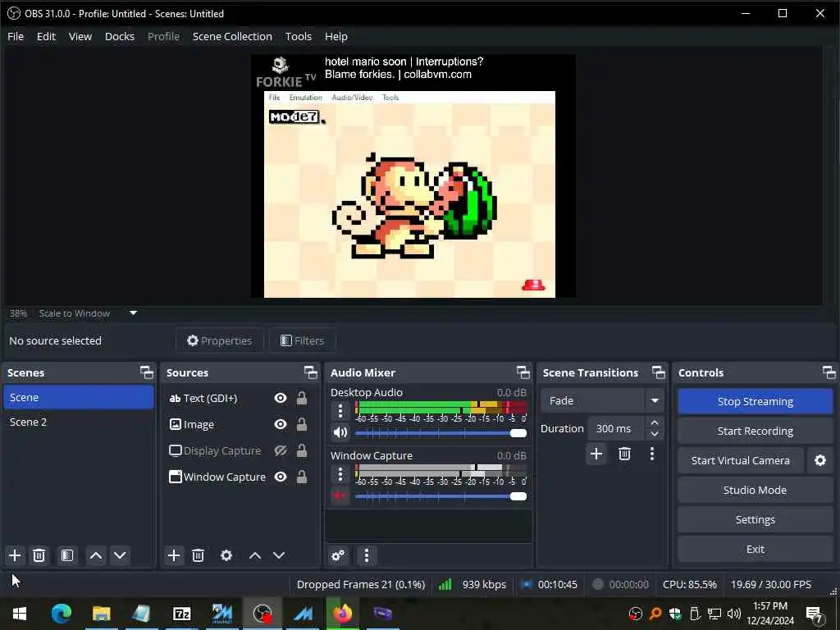Hide the Image source

point(281,424)
